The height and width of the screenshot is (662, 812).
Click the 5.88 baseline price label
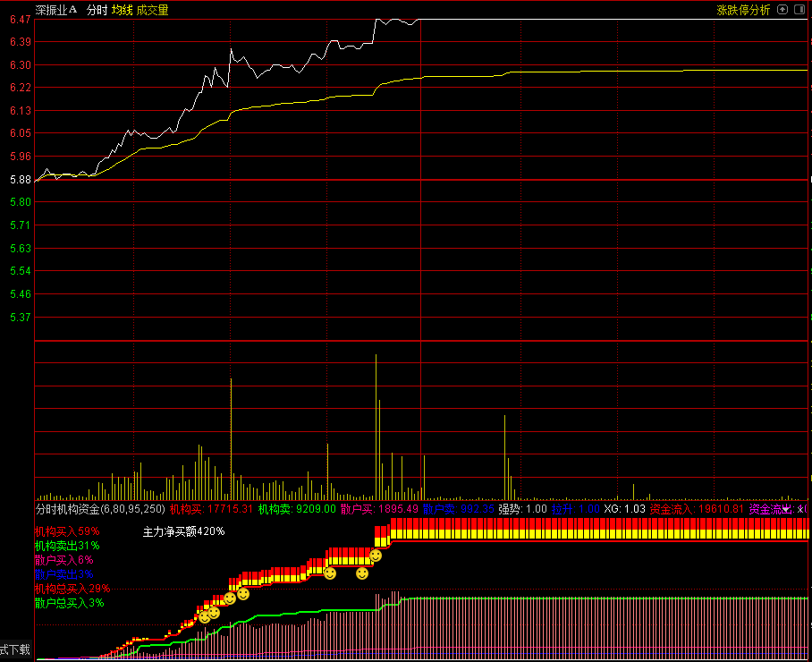[21, 180]
